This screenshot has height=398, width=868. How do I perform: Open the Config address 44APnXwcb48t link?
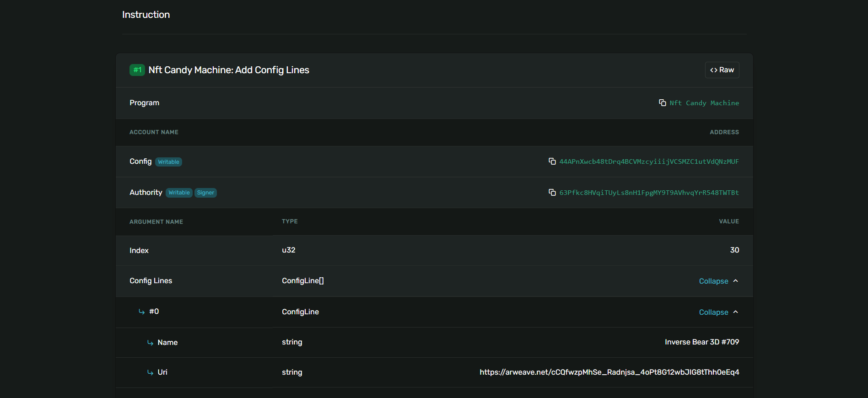[x=649, y=161]
